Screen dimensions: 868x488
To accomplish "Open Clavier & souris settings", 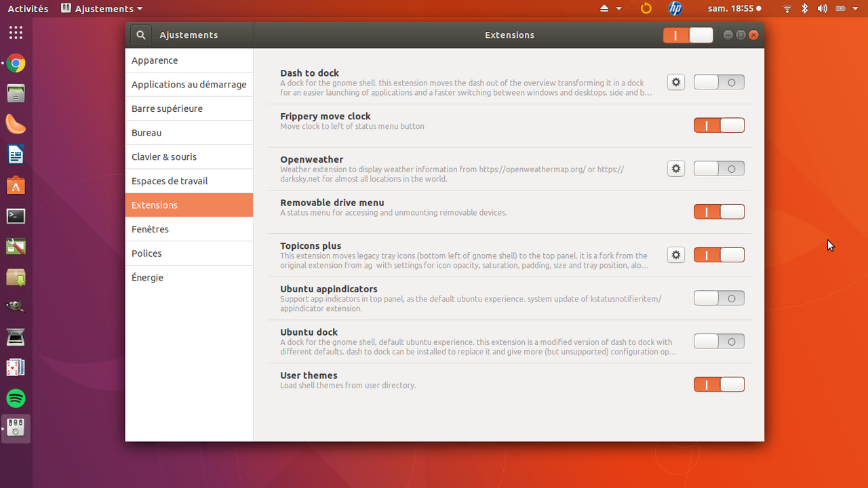I will pos(189,157).
